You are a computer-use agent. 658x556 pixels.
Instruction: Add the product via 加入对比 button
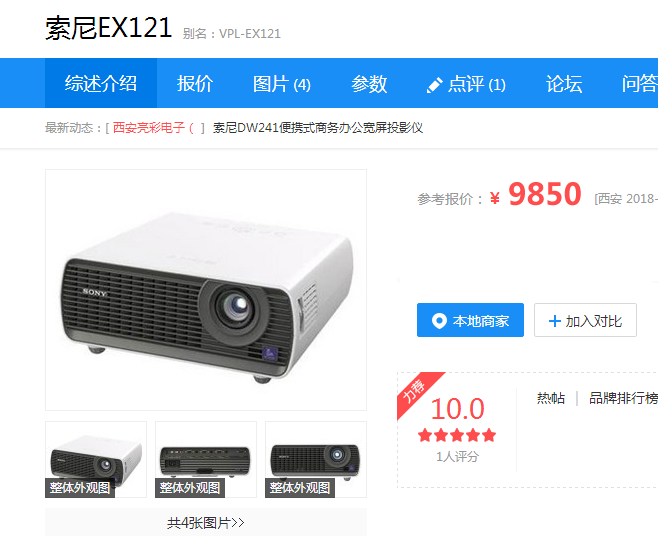(585, 320)
